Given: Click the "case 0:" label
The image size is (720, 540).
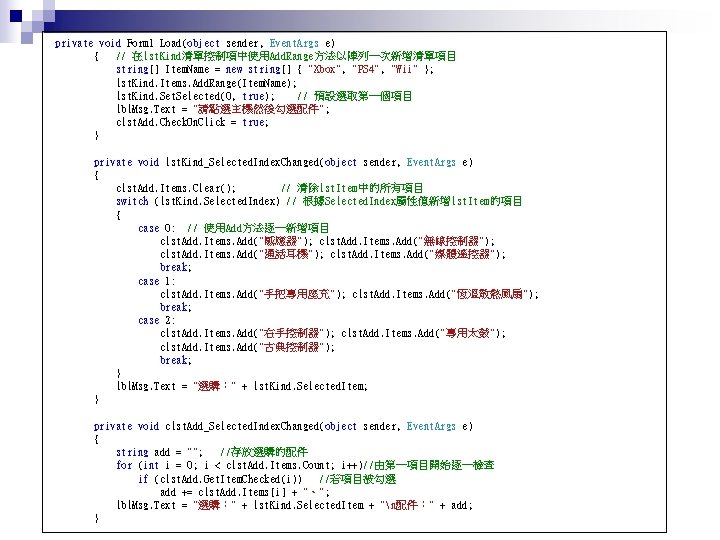Looking at the screenshot, I should pos(157,228).
